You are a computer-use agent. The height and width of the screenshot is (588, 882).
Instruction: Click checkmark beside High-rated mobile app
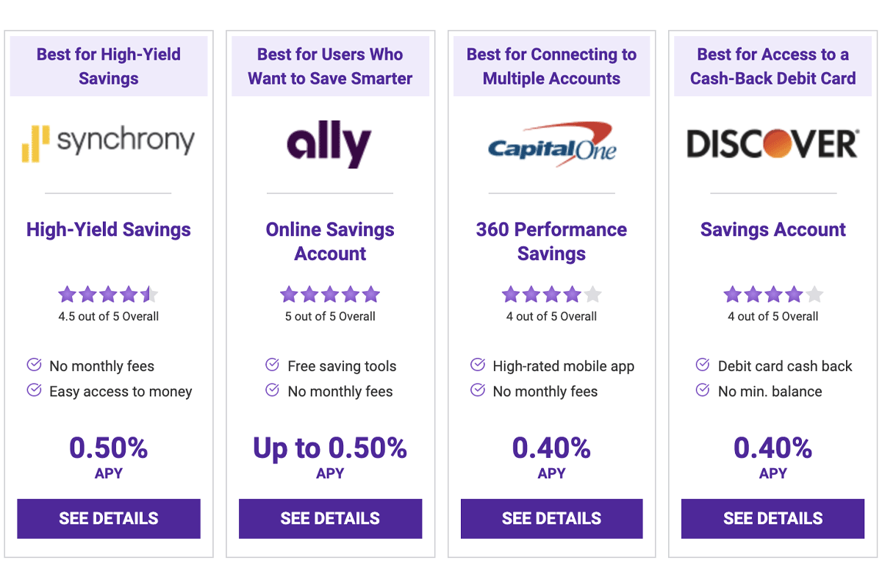[x=478, y=365]
